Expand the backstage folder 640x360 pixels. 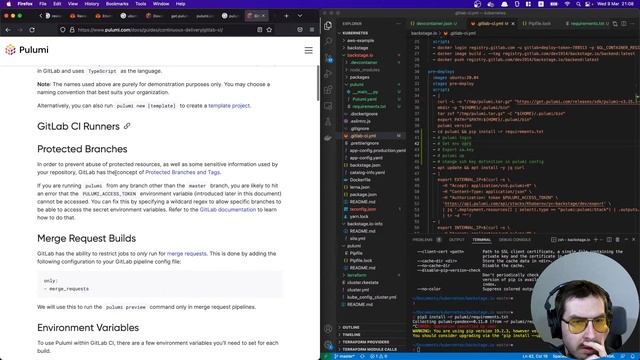click(x=357, y=48)
